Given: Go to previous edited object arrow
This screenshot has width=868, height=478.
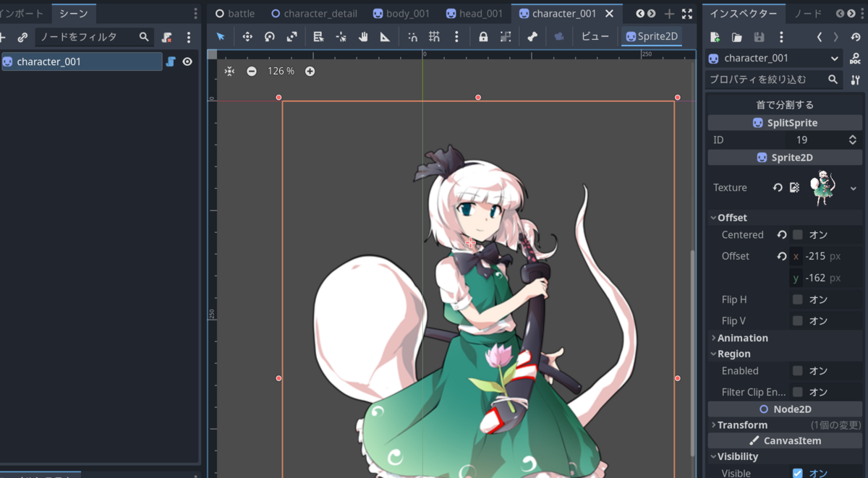Looking at the screenshot, I should 820,37.
